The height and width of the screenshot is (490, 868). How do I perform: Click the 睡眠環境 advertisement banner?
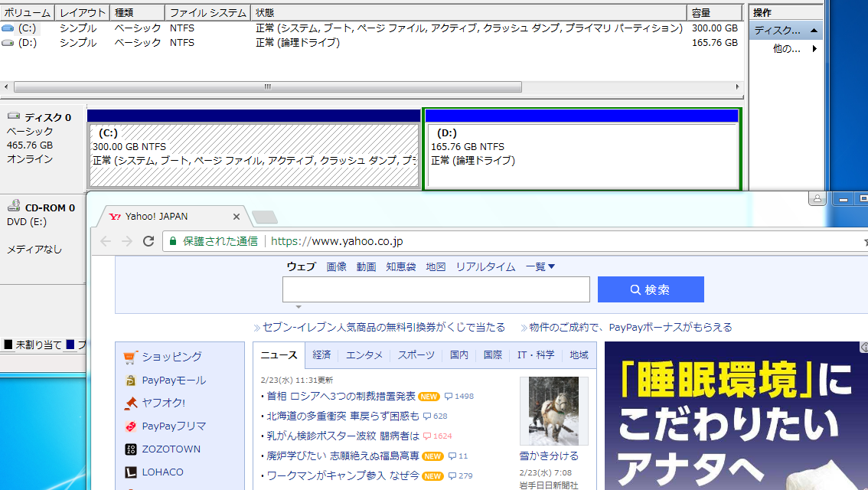point(736,416)
